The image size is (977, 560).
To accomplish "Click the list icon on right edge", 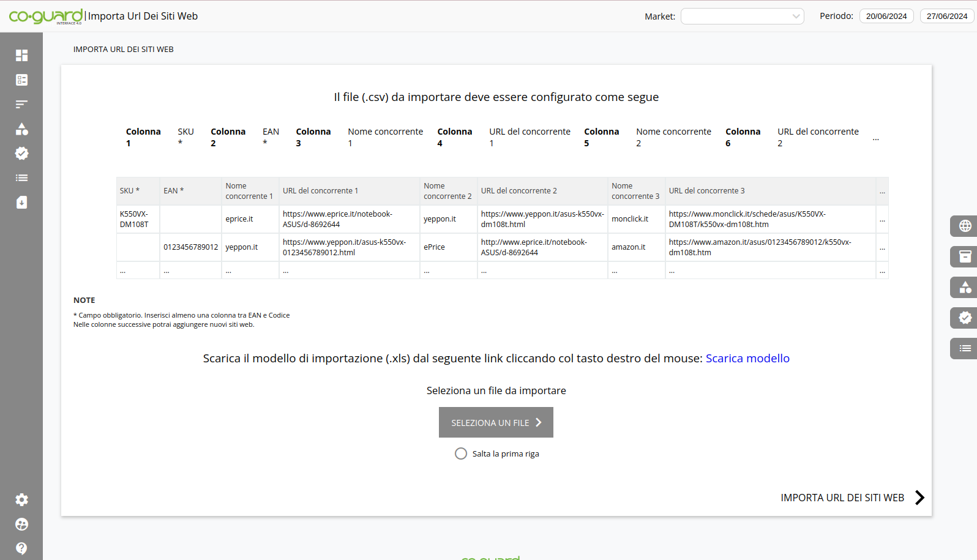I will coord(965,348).
